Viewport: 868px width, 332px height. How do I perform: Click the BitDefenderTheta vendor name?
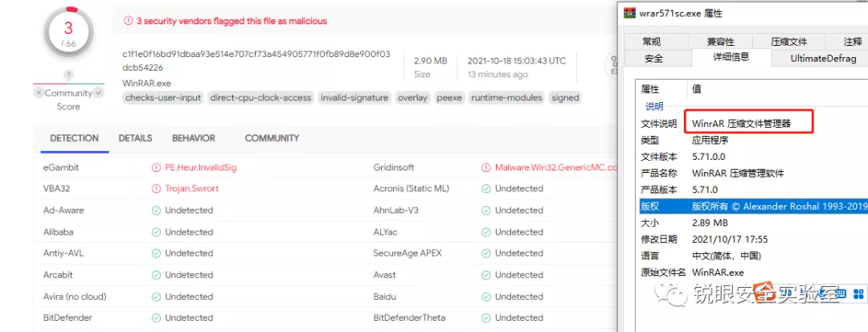[409, 318]
